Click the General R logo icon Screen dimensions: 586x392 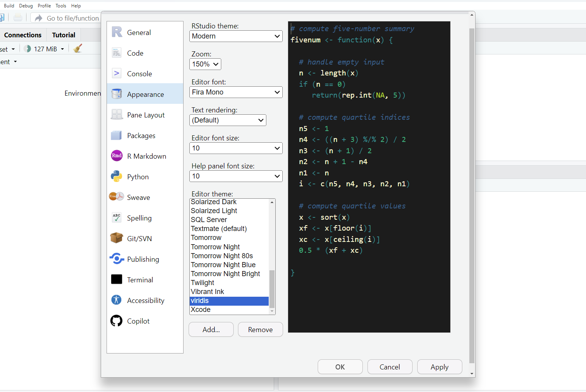tap(117, 32)
